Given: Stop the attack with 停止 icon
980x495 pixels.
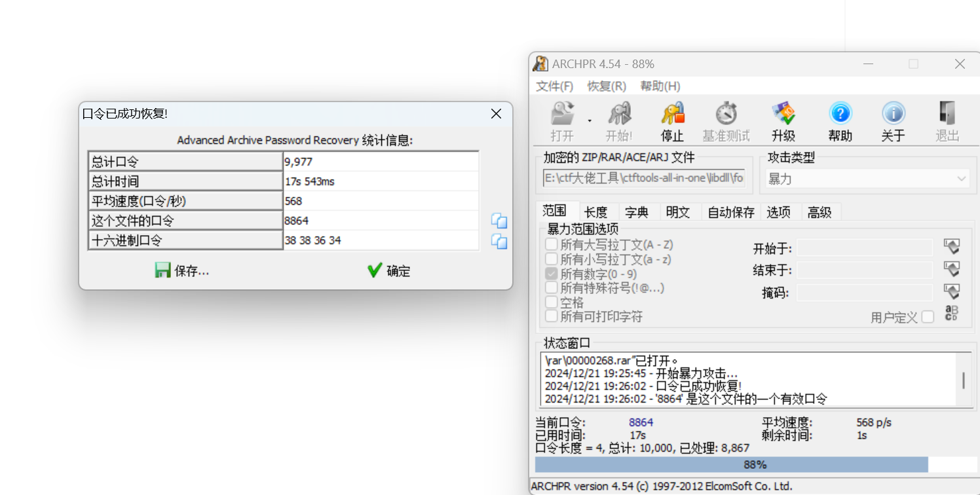Looking at the screenshot, I should tap(672, 114).
